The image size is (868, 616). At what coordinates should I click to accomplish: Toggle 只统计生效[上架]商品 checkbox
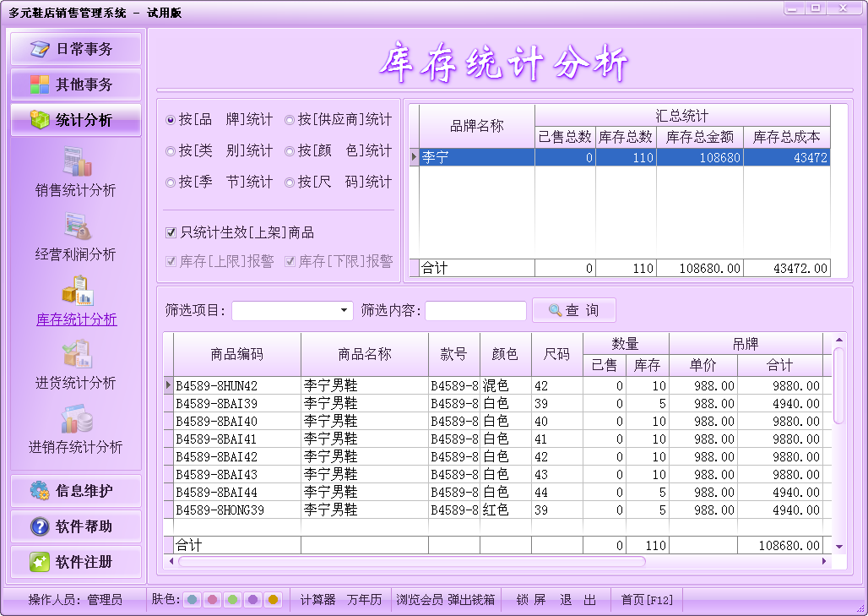click(x=171, y=232)
